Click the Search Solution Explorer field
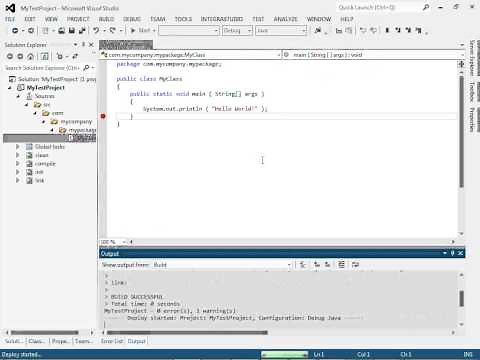The image size is (480, 360). click(x=43, y=68)
